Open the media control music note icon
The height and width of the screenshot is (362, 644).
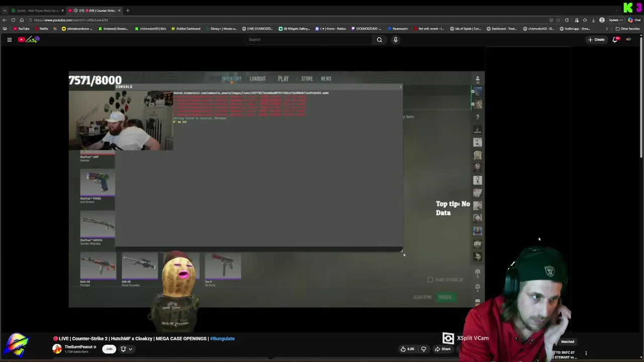[x=576, y=20]
